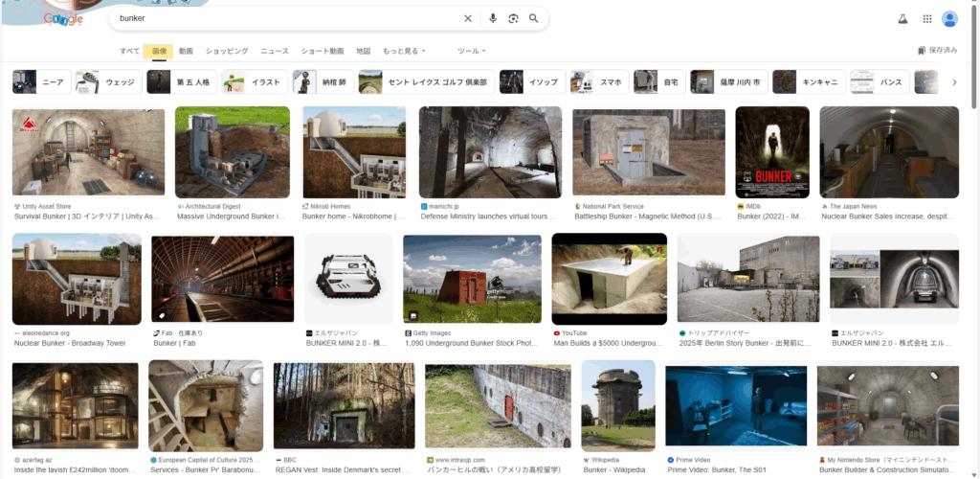Open the Google account avatar
Screen dimensions: 980x479
(949, 18)
